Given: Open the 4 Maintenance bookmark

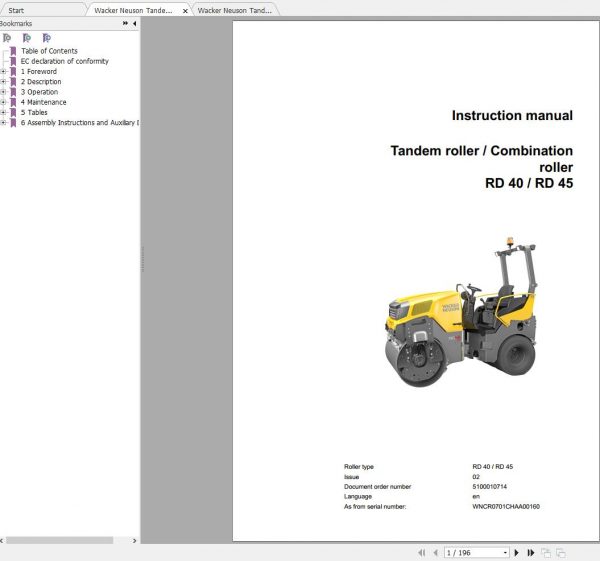Looking at the screenshot, I should pos(44,103).
